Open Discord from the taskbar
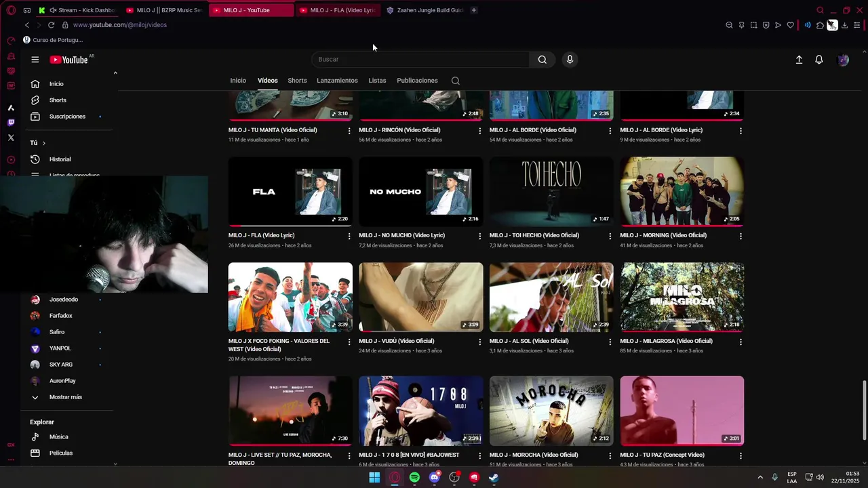This screenshot has width=868, height=488. click(435, 477)
